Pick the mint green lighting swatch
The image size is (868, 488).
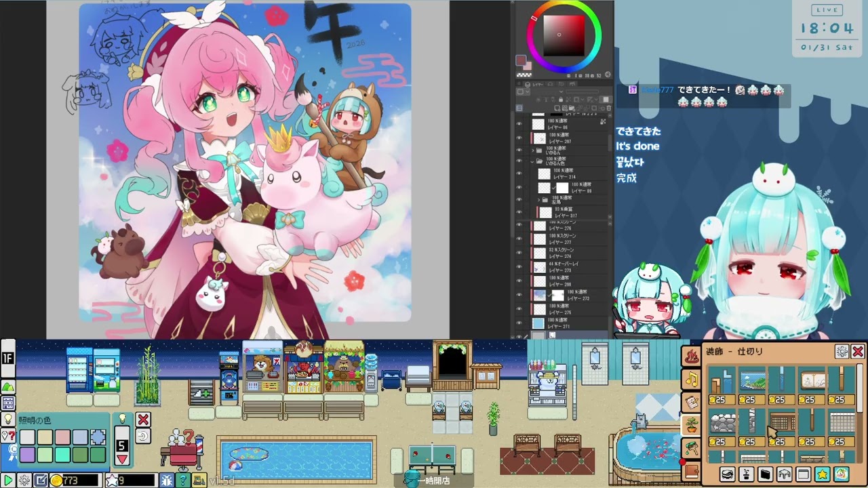tap(62, 455)
